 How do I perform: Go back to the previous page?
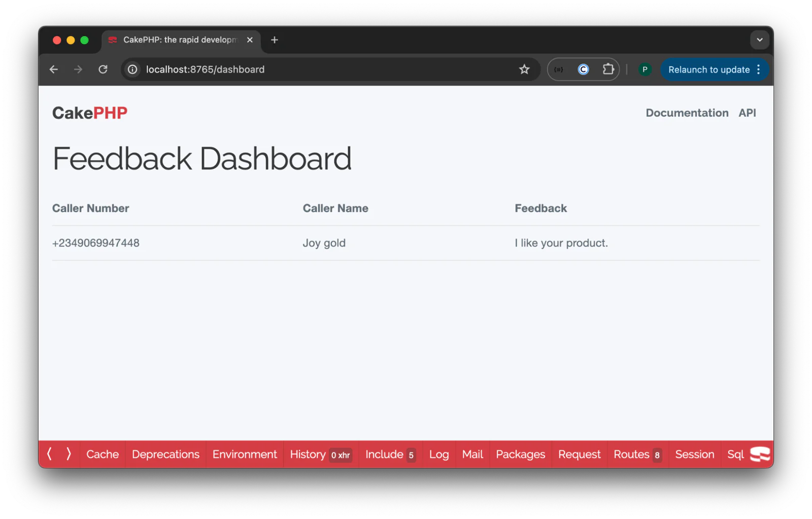click(x=54, y=70)
